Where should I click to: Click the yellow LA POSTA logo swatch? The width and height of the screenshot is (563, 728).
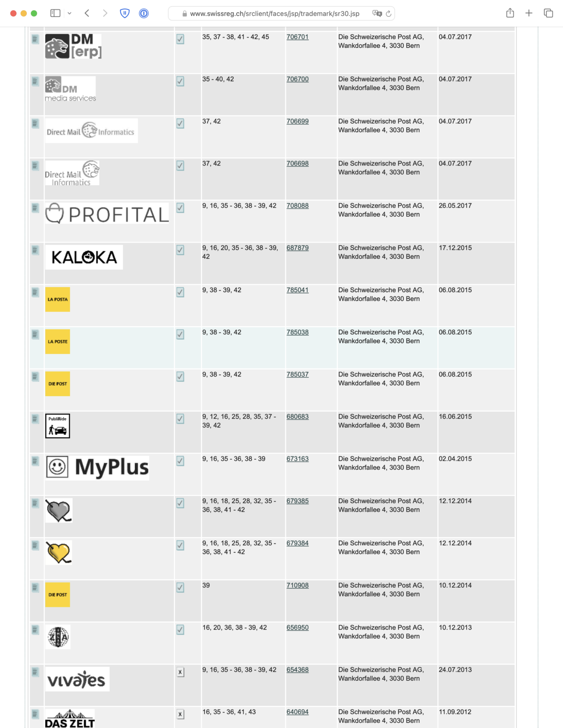[58, 299]
